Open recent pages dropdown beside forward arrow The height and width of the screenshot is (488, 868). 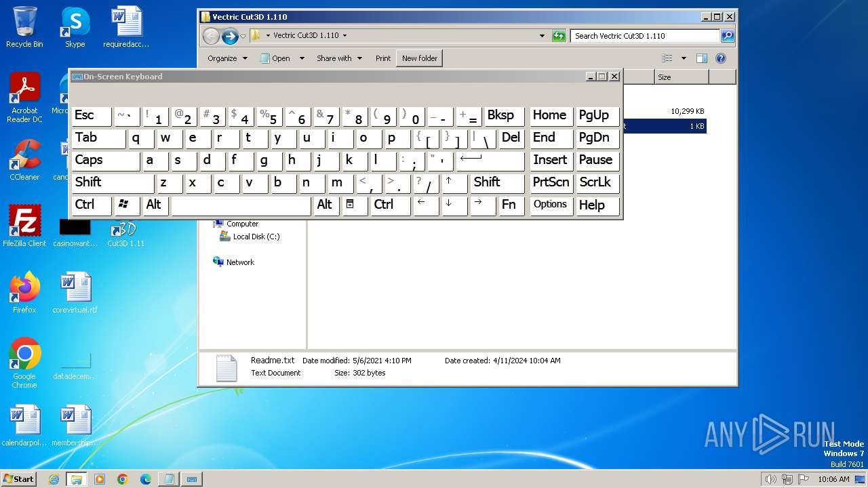(x=243, y=36)
